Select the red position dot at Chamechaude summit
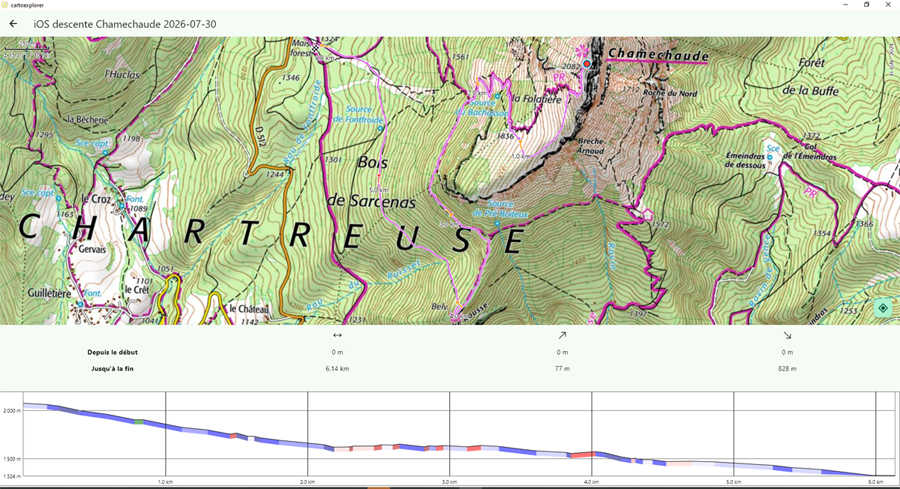Screen dimensions: 900x489 pyautogui.click(x=587, y=64)
